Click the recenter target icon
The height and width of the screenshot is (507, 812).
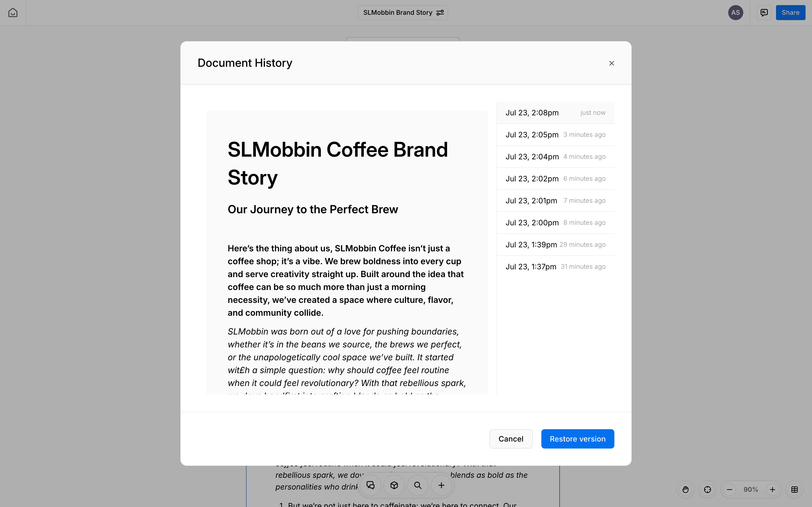[x=707, y=490]
